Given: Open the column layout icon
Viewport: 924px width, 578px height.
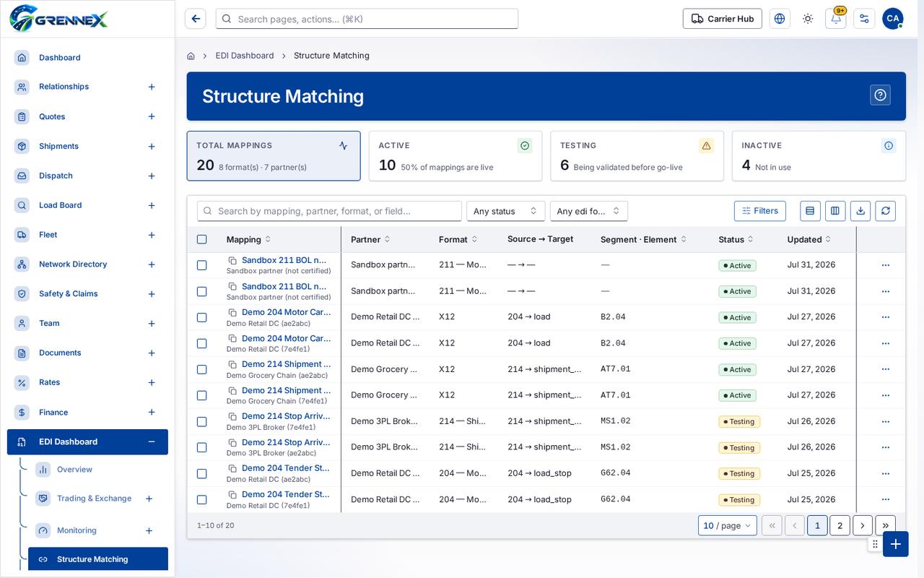Looking at the screenshot, I should coord(835,211).
